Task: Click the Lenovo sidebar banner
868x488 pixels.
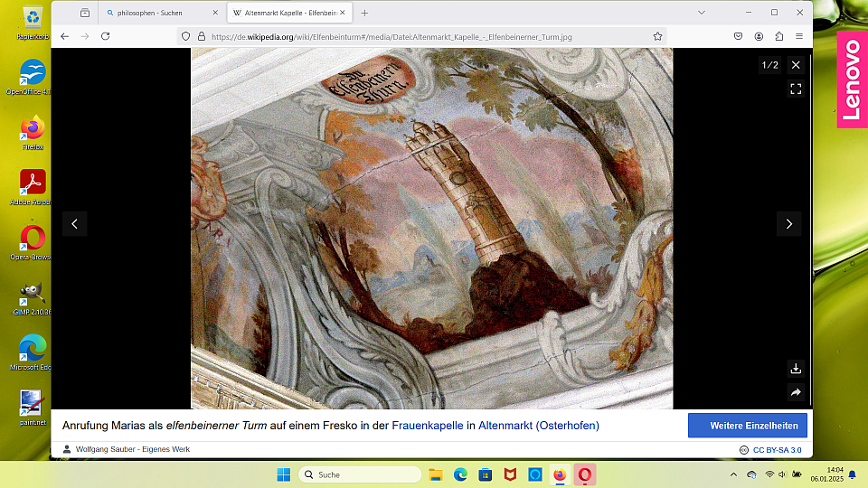Action: tap(853, 80)
